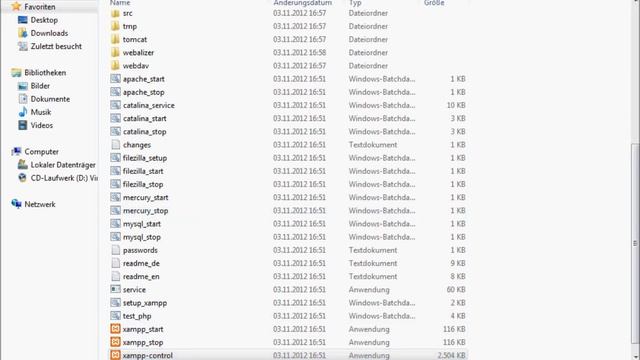Select the file name xampp-control
This screenshot has height=360, width=640.
(x=148, y=356)
